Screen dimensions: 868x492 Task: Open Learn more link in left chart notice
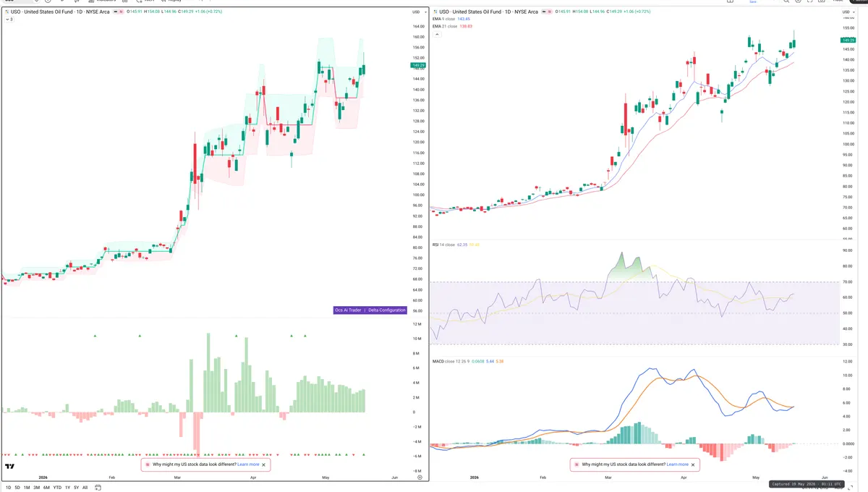(x=248, y=465)
